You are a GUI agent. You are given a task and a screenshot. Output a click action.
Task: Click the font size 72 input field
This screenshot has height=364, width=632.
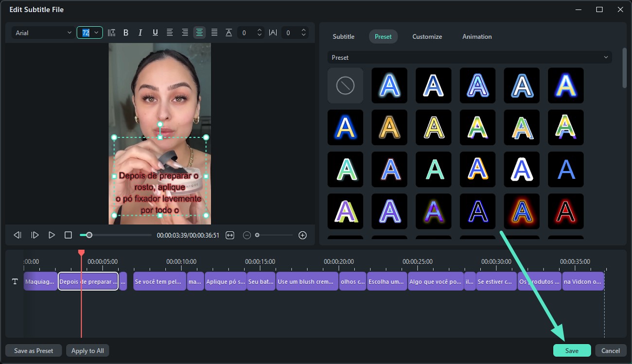point(86,33)
